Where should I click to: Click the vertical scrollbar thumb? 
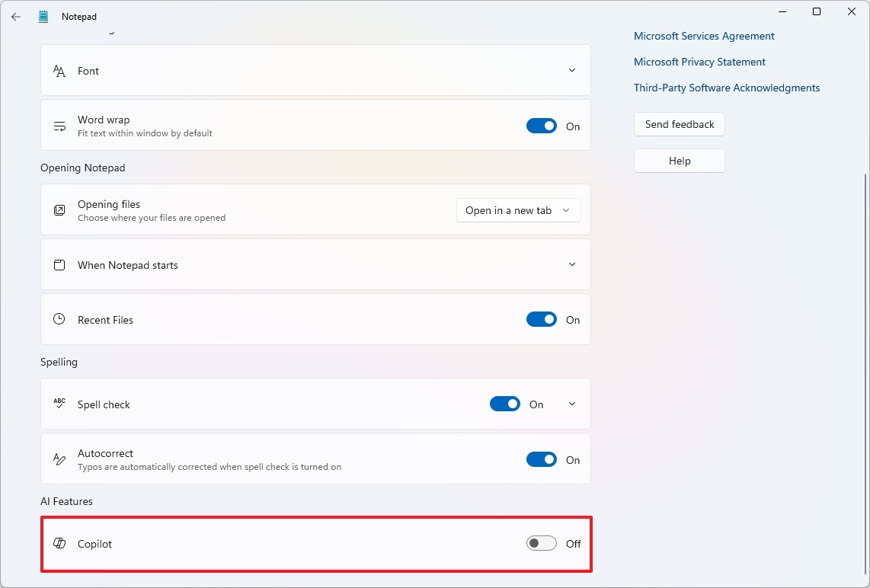pyautogui.click(x=865, y=375)
